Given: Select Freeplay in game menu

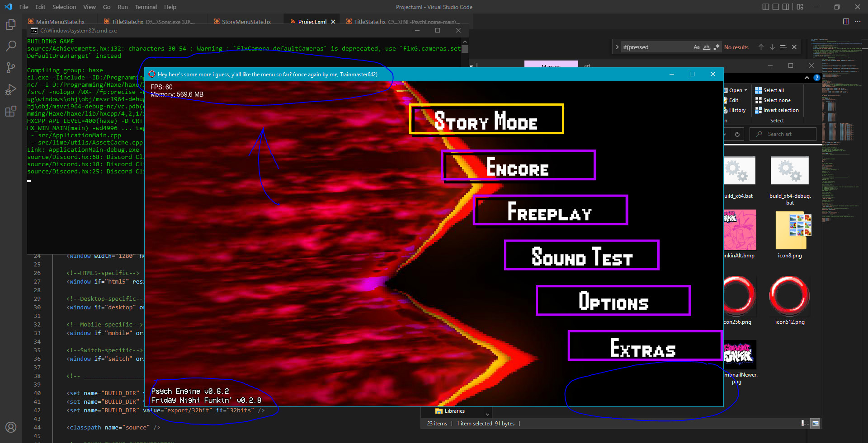Looking at the screenshot, I should click(x=550, y=210).
